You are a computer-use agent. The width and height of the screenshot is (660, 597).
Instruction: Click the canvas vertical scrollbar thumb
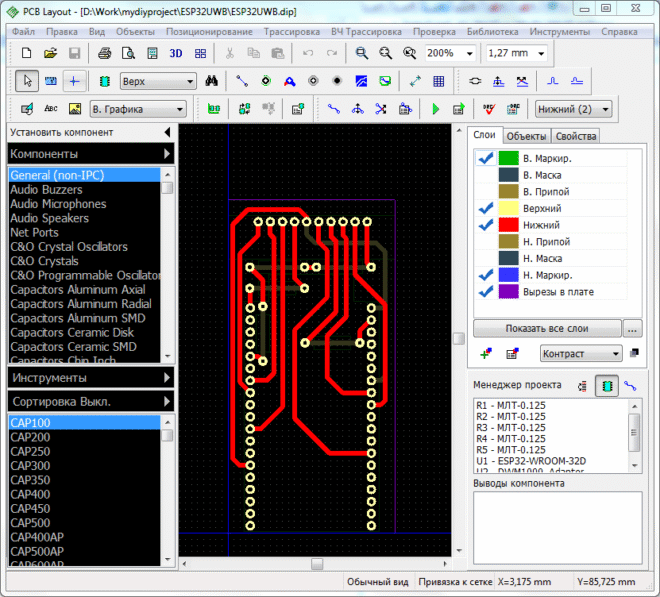pos(458,338)
